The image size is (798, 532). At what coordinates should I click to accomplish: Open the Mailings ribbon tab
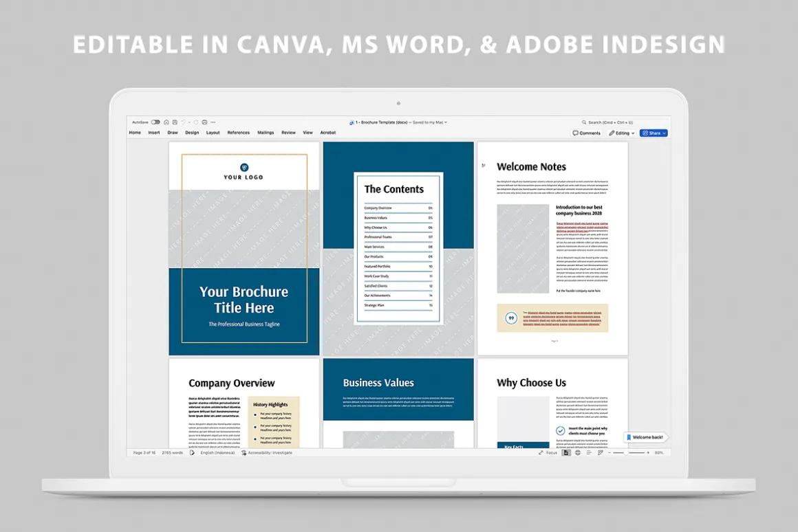(266, 133)
